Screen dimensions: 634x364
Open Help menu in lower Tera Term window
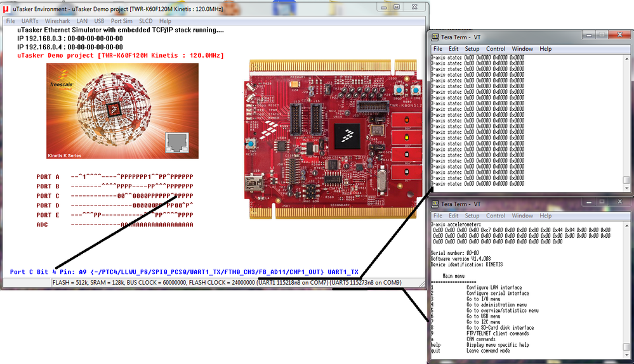[x=545, y=216]
